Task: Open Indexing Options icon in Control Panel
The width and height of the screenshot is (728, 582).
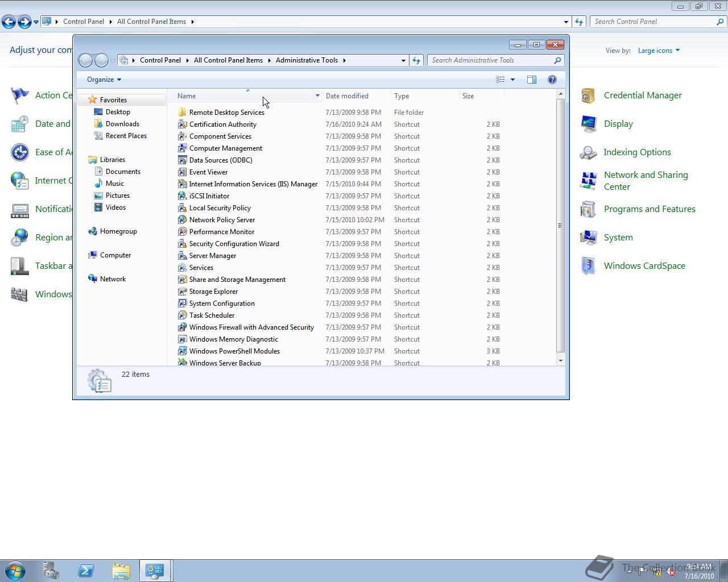Action: (x=588, y=152)
